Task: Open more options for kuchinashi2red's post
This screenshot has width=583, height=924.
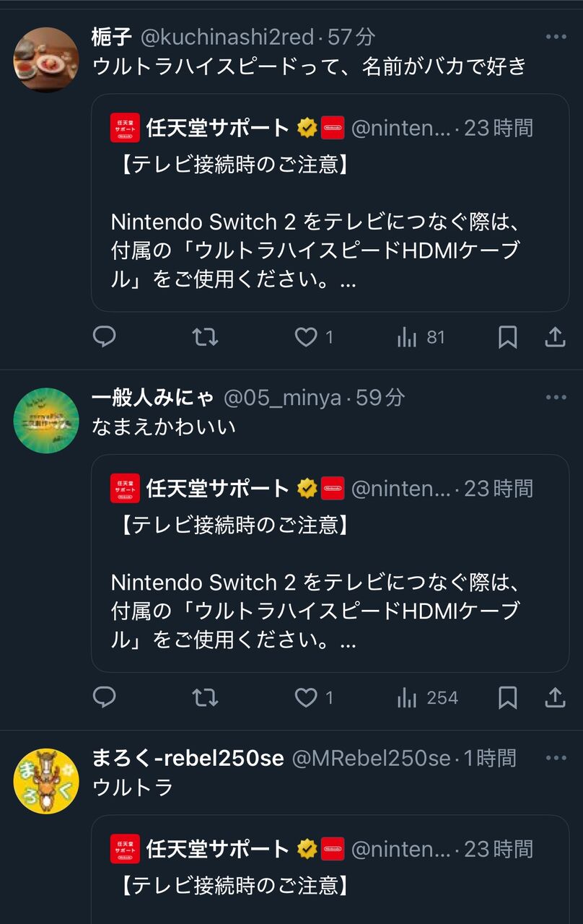Action: point(556,37)
